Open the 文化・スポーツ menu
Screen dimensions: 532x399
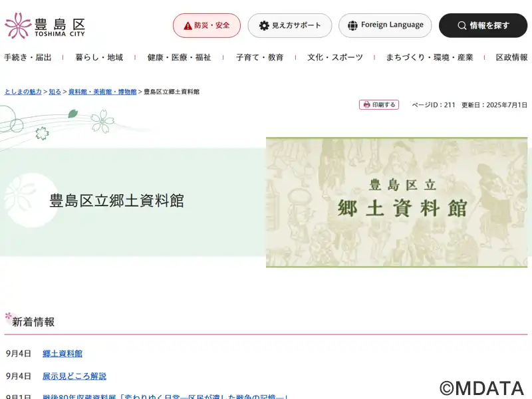tap(335, 57)
